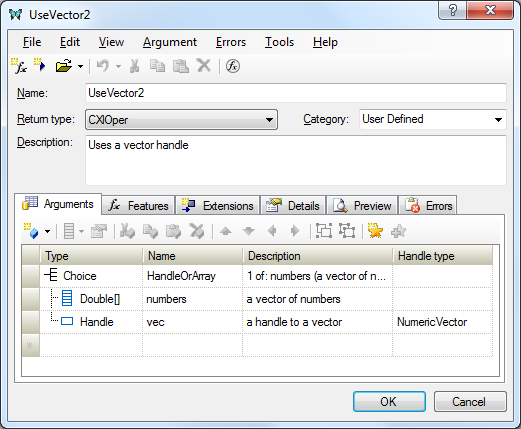The image size is (521, 429).
Task: Click the new argument cube icon
Action: pos(31,231)
